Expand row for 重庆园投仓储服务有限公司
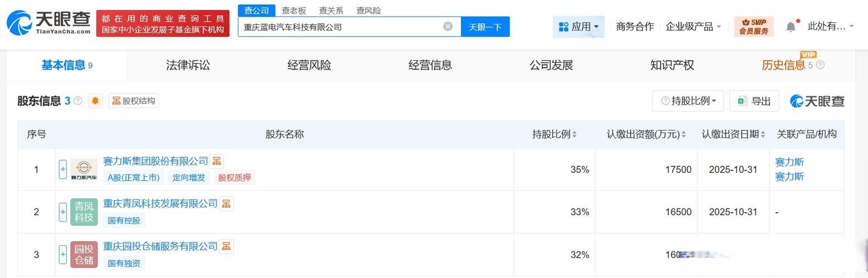Screen dimensions: 868x278 (x=63, y=255)
